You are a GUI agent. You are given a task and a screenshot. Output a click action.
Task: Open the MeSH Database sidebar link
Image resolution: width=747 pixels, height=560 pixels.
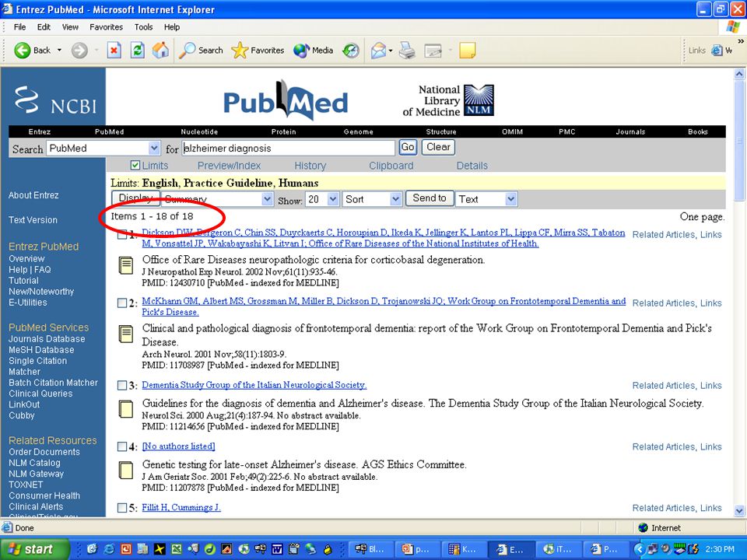(41, 350)
